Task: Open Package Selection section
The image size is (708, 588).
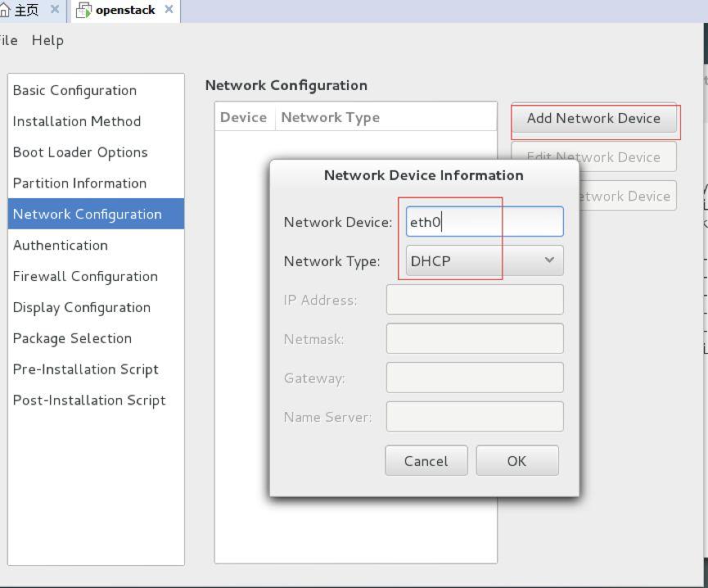Action: coord(72,338)
